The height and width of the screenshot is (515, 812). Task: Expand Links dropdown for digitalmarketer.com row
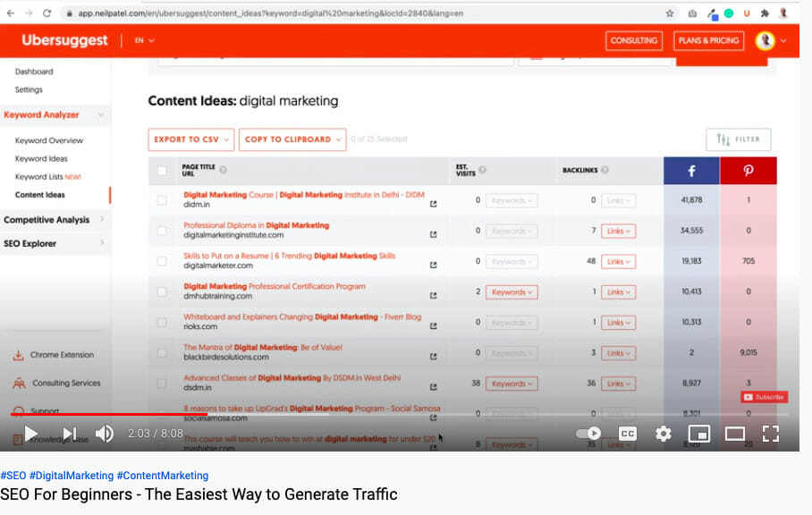point(618,262)
